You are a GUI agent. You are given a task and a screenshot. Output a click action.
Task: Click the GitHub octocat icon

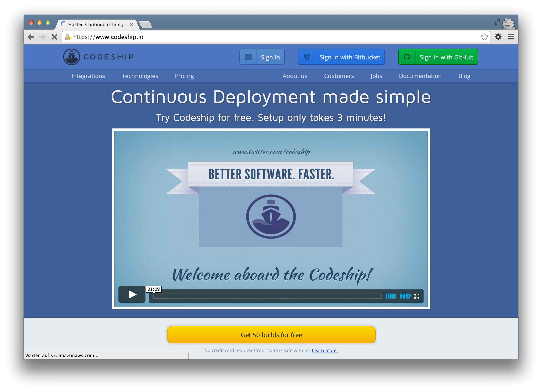(407, 57)
